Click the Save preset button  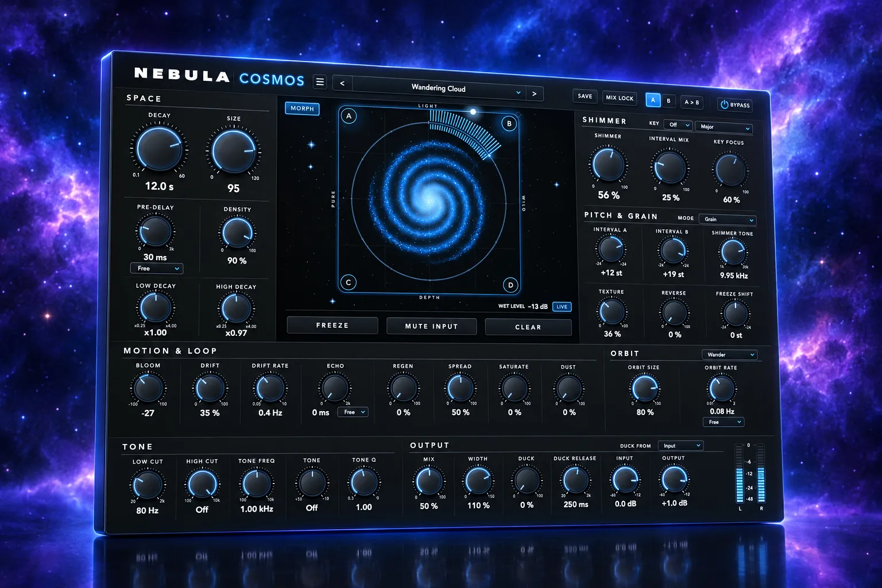585,96
